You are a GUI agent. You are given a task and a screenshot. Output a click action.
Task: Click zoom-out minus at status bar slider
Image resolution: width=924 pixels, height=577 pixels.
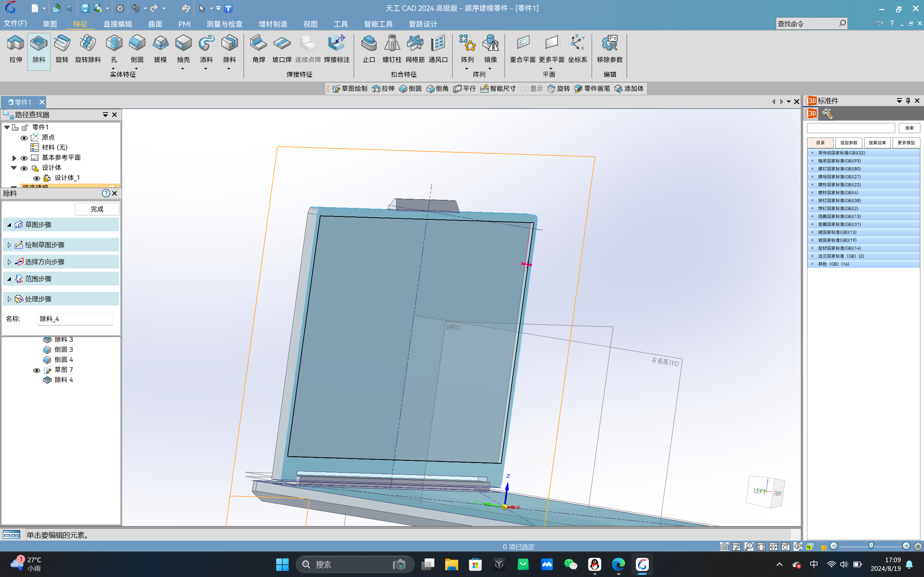834,546
